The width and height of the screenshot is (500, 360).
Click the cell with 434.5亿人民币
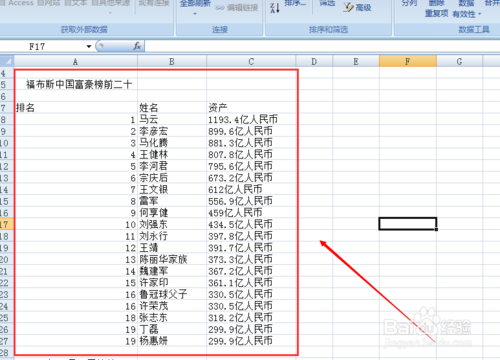[x=251, y=224]
